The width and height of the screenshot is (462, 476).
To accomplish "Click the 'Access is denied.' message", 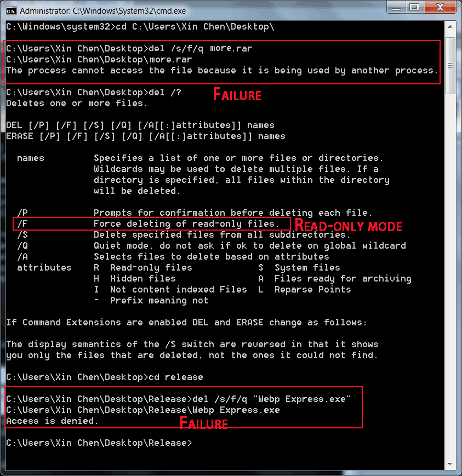I will pos(52,421).
